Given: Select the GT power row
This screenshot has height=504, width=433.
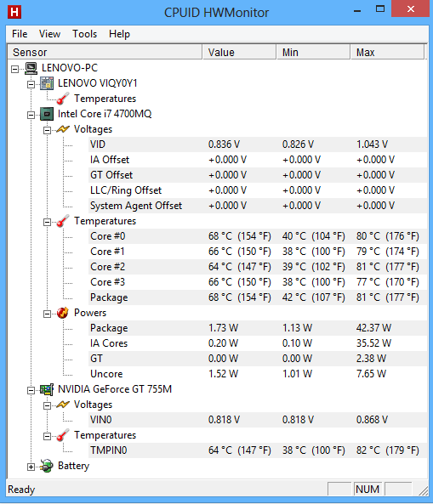Looking at the screenshot, I should click(258, 359).
